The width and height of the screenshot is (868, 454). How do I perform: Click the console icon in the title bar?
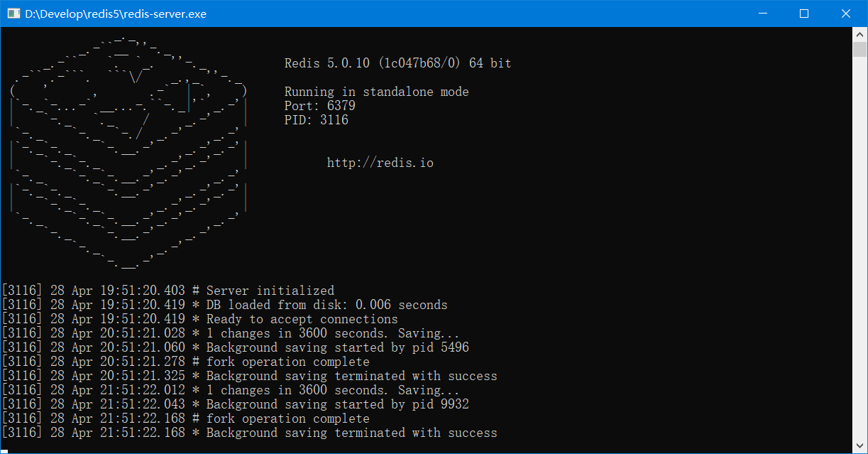12,13
